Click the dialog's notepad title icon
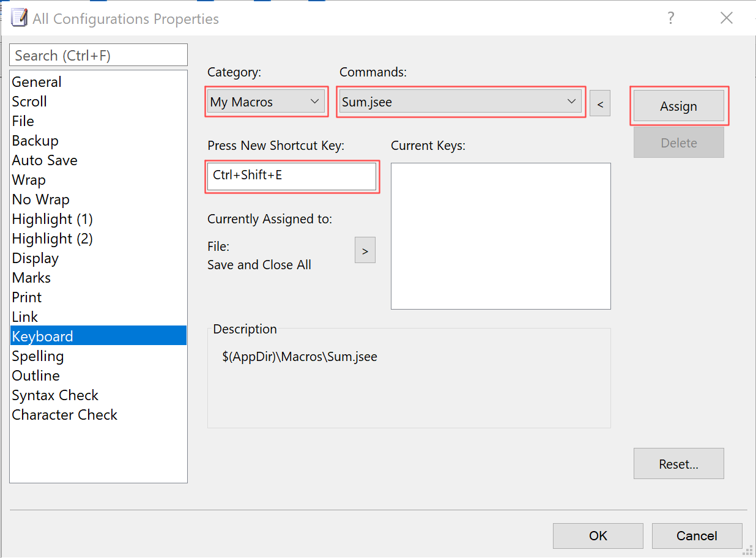This screenshot has height=558, width=756. (x=20, y=18)
